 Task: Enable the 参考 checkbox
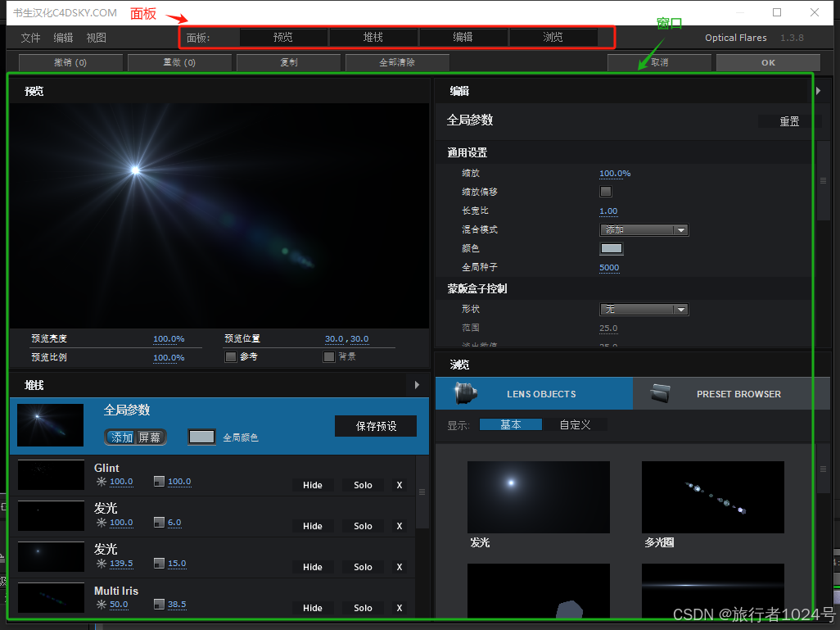click(x=231, y=356)
